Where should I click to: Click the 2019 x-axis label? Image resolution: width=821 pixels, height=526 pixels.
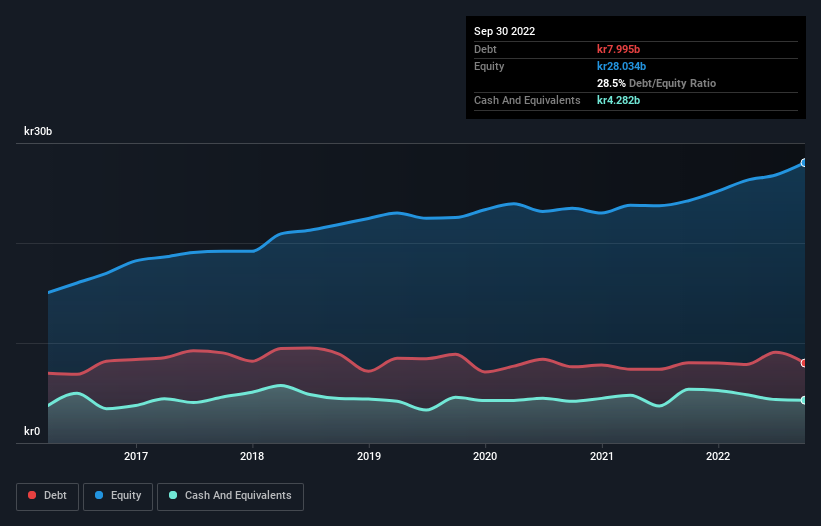[x=369, y=456]
